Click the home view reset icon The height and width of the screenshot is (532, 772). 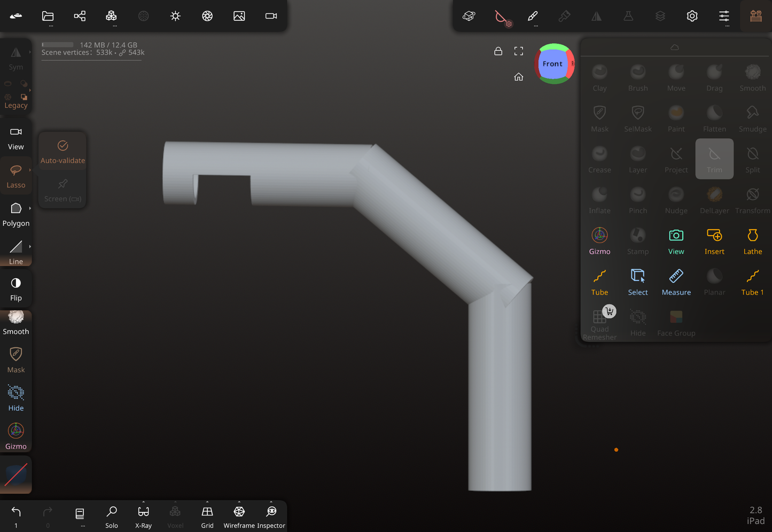click(518, 77)
